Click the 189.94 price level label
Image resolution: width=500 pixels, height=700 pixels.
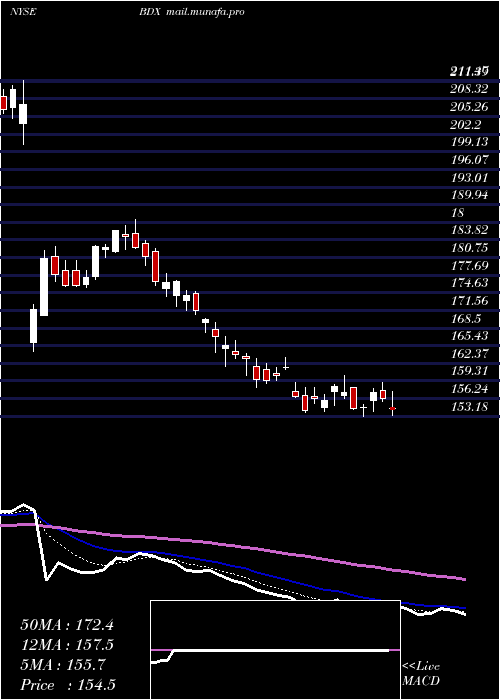469,195
